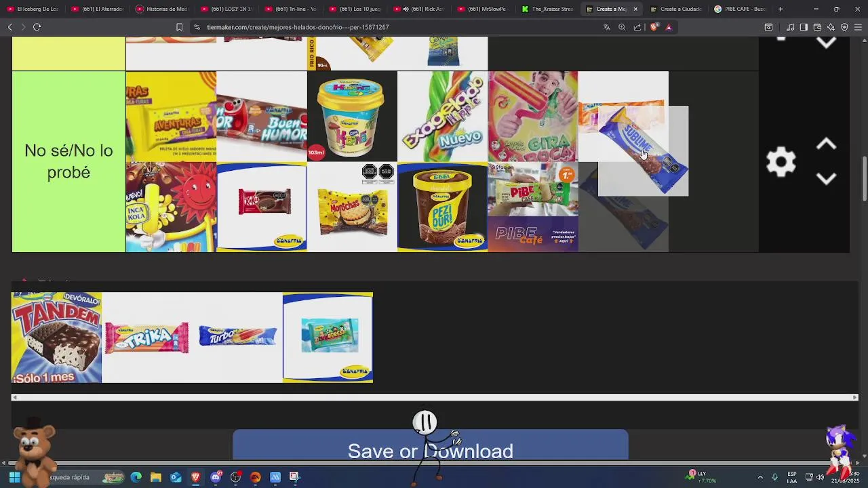
Task: Open translate page icon in address bar
Action: tap(606, 27)
